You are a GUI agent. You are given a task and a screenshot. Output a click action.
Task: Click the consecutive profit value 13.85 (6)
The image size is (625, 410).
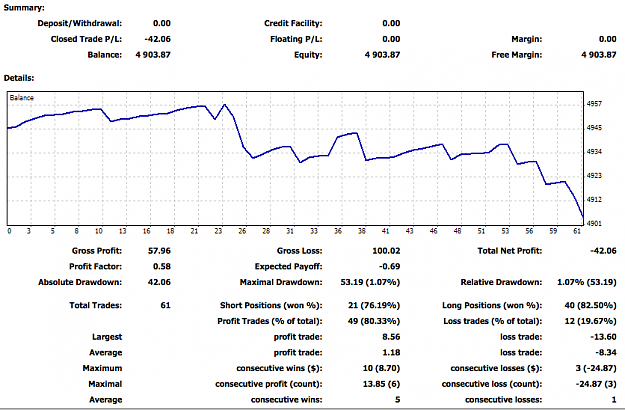(380, 384)
